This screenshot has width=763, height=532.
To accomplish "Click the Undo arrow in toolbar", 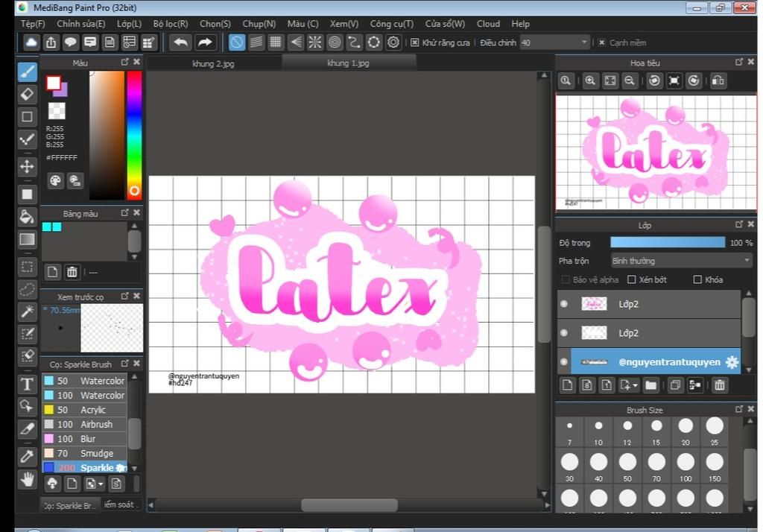I will point(180,42).
